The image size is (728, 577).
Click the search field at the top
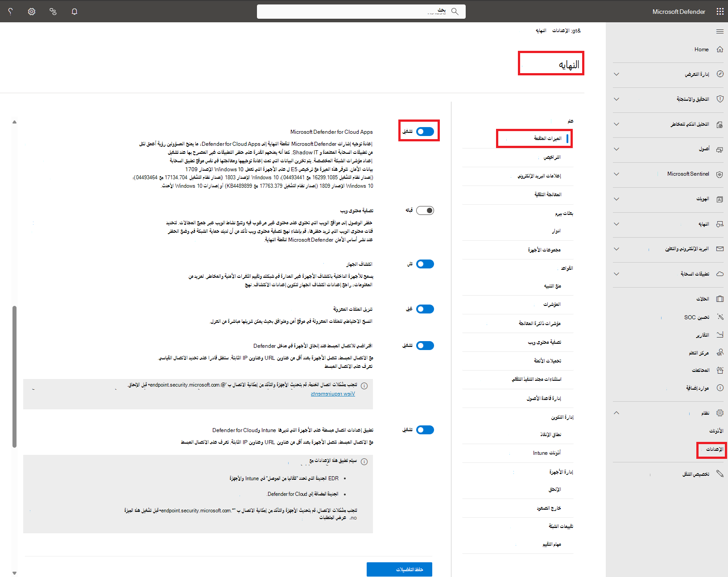[x=361, y=11]
